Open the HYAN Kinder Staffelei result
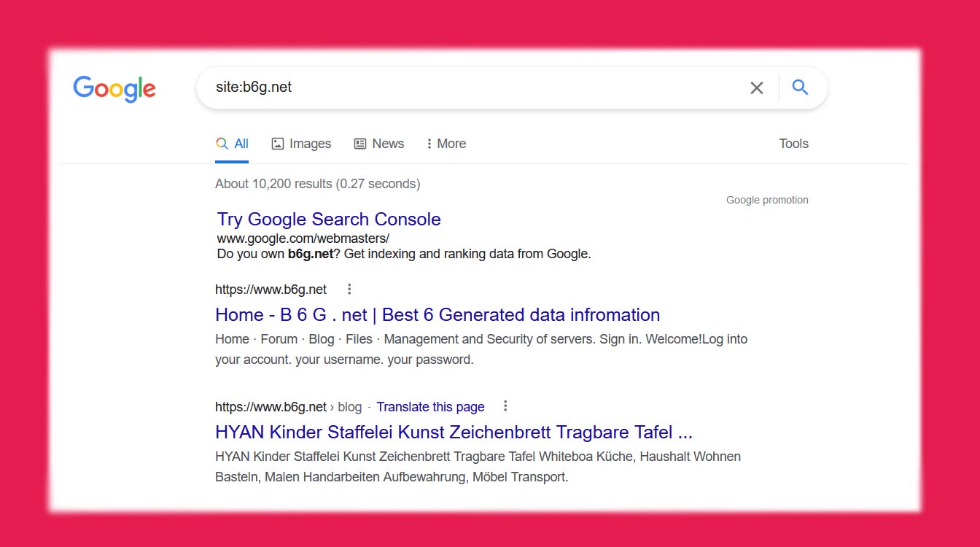 pyautogui.click(x=453, y=432)
